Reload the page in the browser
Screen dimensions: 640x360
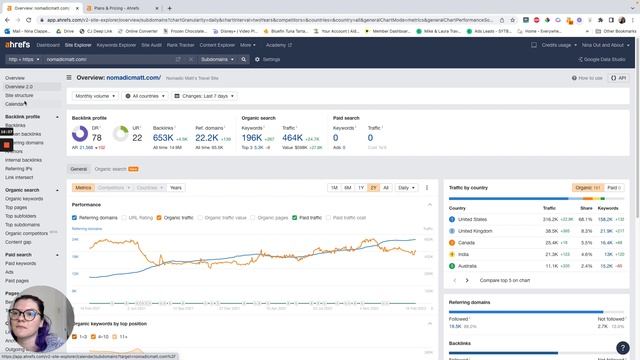click(x=29, y=20)
